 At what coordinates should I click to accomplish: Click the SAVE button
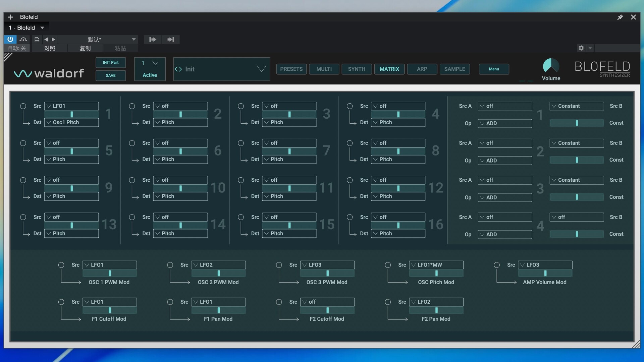[111, 75]
